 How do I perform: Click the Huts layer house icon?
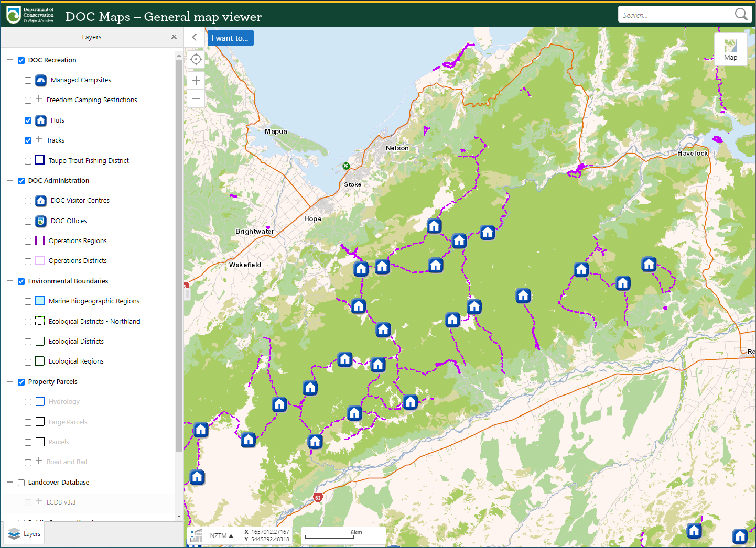click(x=41, y=121)
